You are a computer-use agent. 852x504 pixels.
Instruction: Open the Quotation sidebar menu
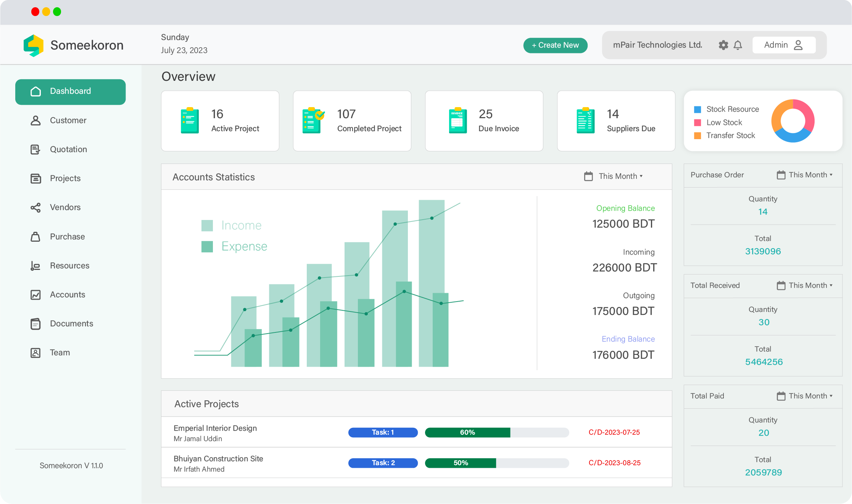(68, 149)
